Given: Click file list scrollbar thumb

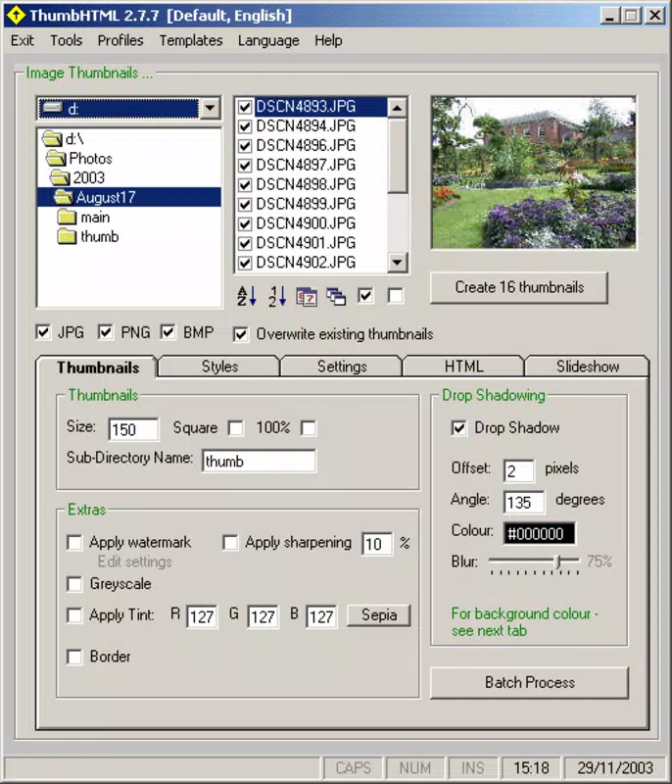Looking at the screenshot, I should coord(397,155).
